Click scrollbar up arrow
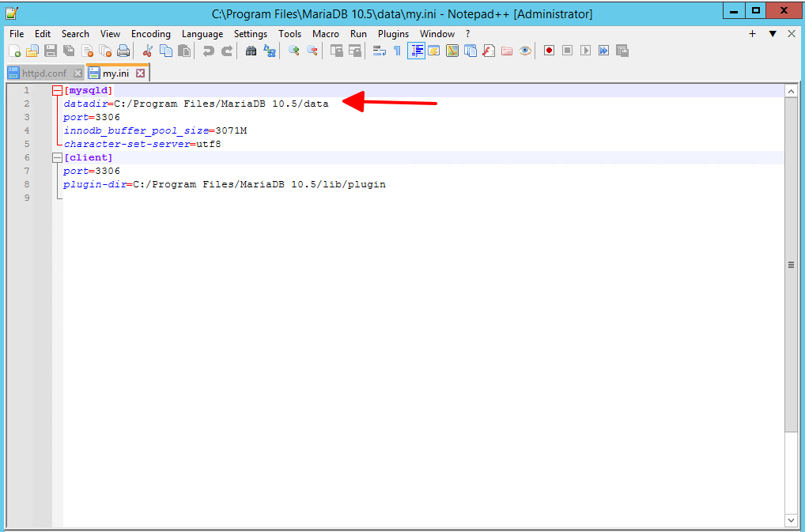This screenshot has width=805, height=532. 791,92
